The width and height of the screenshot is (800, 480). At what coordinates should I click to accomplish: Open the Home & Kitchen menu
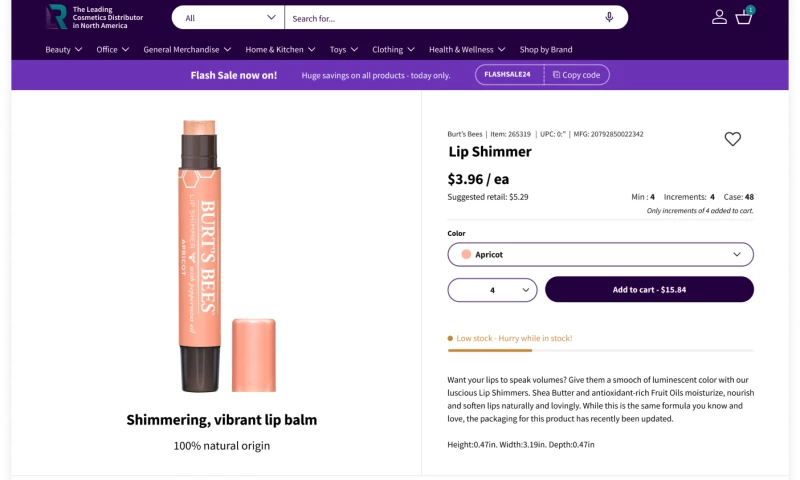(280, 49)
